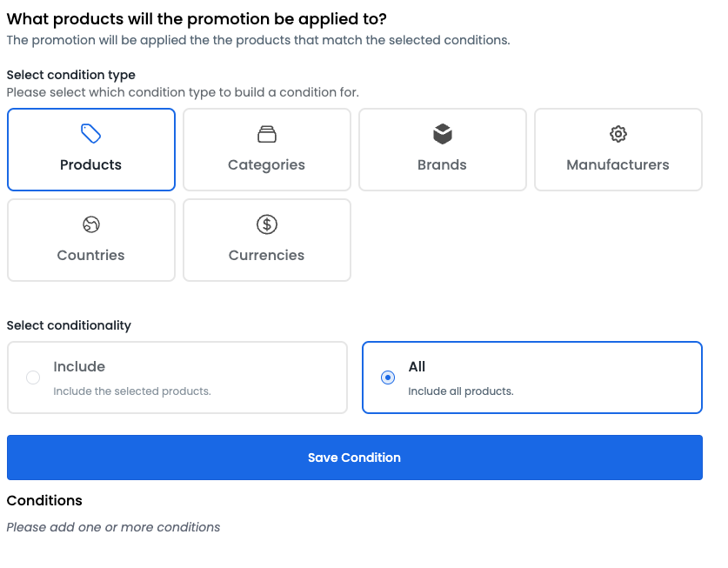This screenshot has height=568, width=728.
Task: Click the 'Include the selected products.' description
Action: point(132,391)
